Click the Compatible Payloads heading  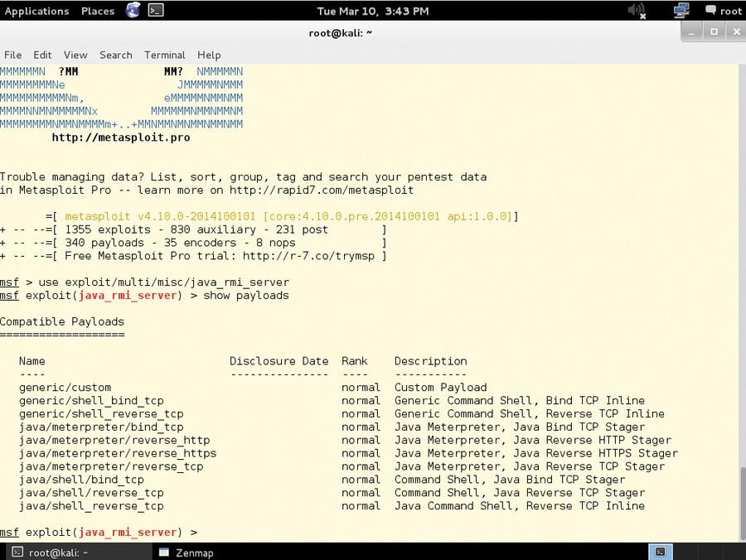(62, 321)
